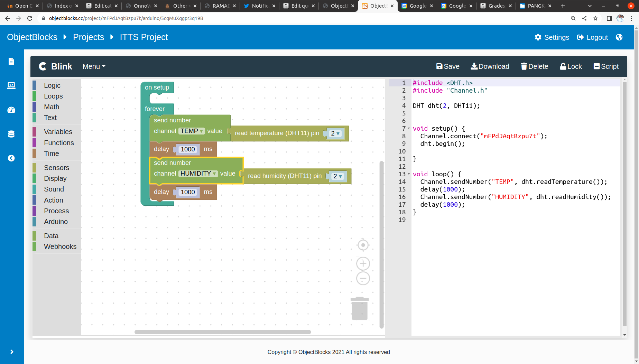Click the document icon in left sidebar
Screen dimensions: 639x364
pos(11,62)
